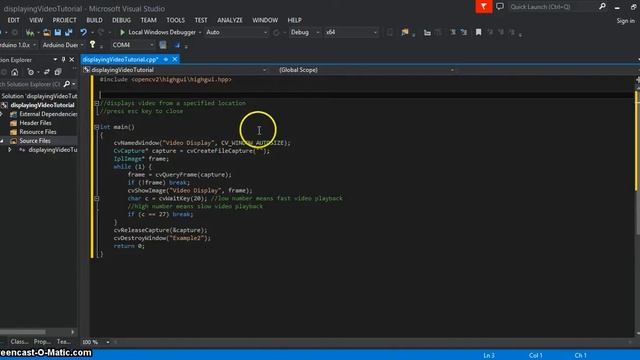Viewport: 640px width, 360px height.
Task: Click the Quick Launch magnifier icon
Action: click(x=602, y=6)
